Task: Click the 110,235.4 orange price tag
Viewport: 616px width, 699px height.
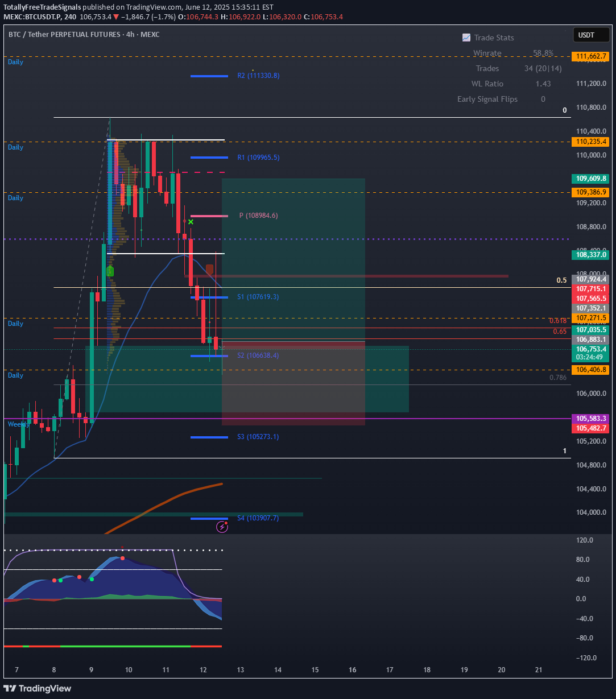Action: 591,142
